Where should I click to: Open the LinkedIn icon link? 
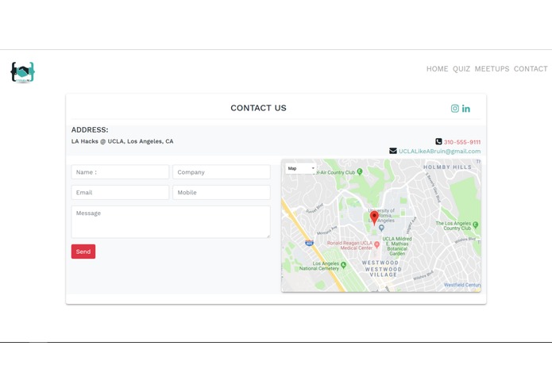click(x=466, y=109)
